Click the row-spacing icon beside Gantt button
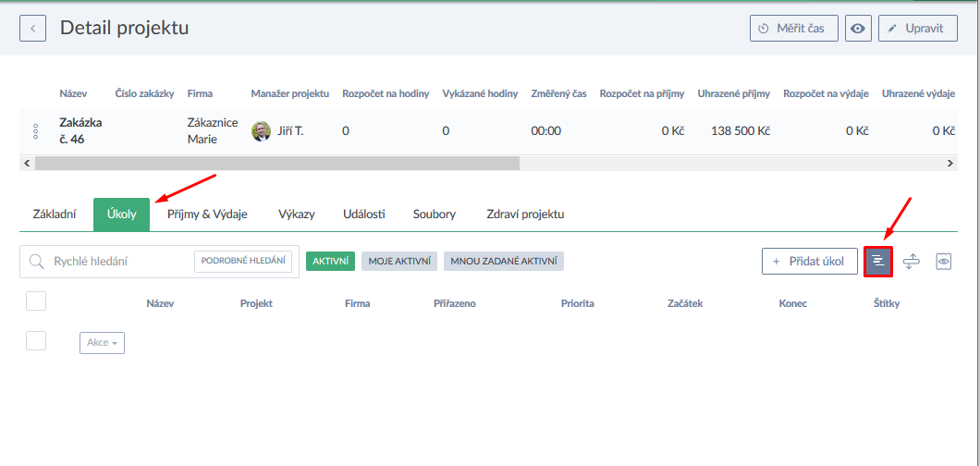Screen dimensions: 980x466 [x=912, y=262]
